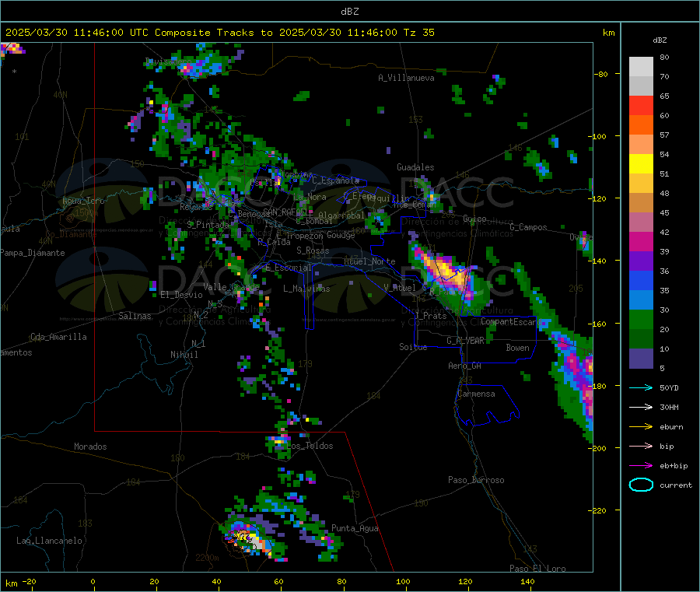Click the 'Morados' map label

90,447
